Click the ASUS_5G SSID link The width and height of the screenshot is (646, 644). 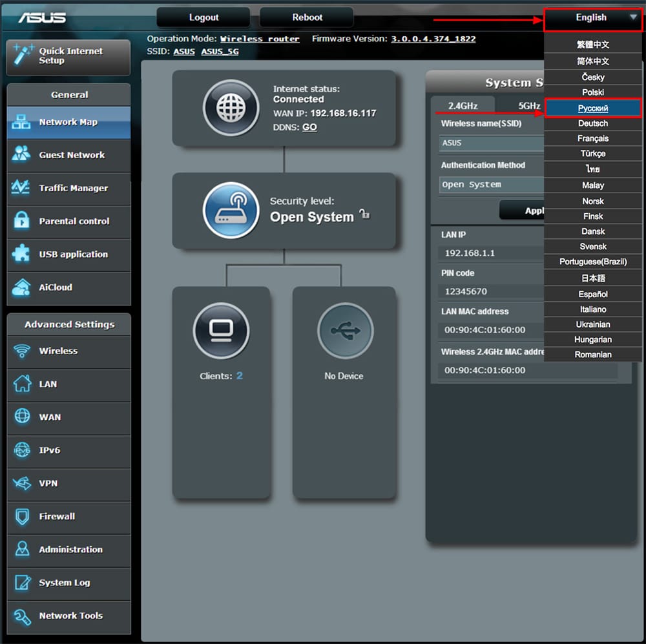pyautogui.click(x=220, y=52)
